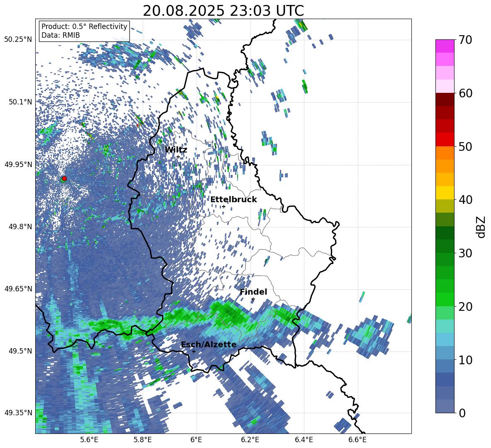This screenshot has height=448, width=491.
Task: Click the colorbar tick value 30
Action: [x=465, y=253]
